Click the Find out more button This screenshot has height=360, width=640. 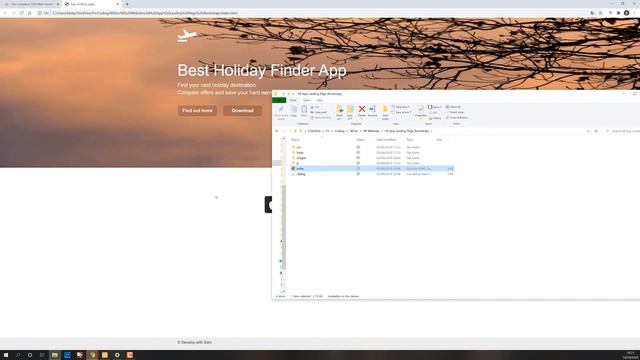pos(197,111)
